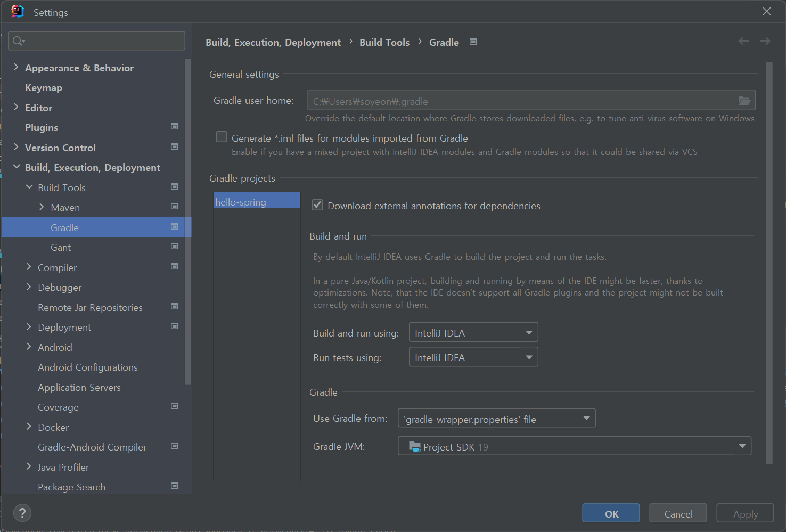
Task: Click Cancel button
Action: point(678,513)
